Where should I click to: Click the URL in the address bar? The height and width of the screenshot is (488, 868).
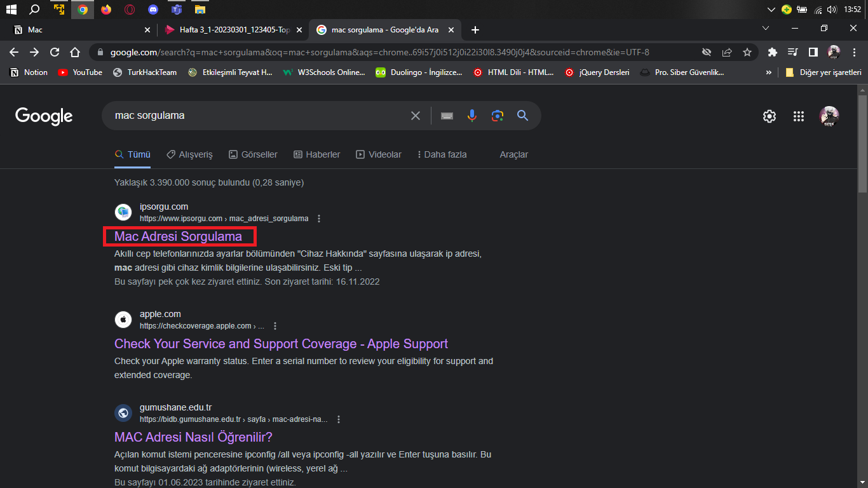[379, 52]
